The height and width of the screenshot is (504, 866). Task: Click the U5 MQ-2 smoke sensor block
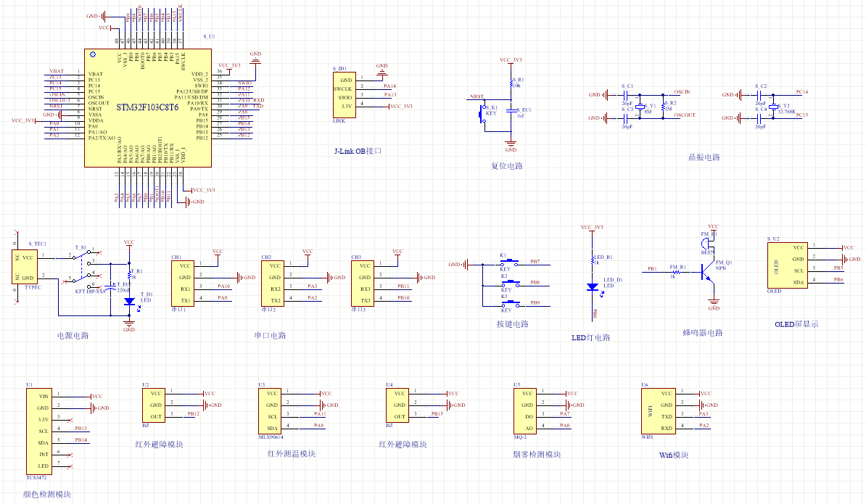[x=525, y=410]
